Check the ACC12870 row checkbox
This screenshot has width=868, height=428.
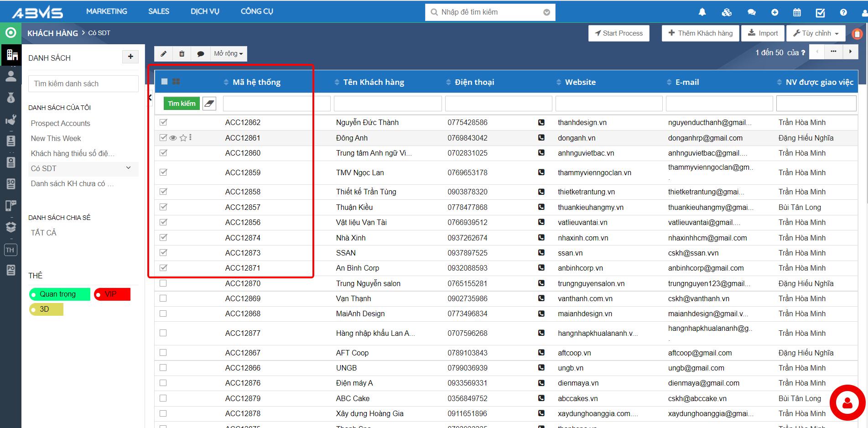(163, 283)
